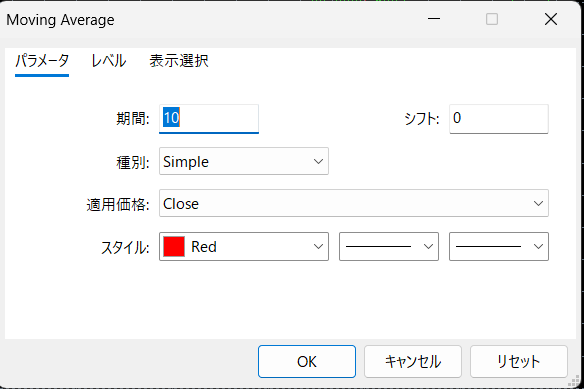Confirm with the OK button

click(x=307, y=361)
